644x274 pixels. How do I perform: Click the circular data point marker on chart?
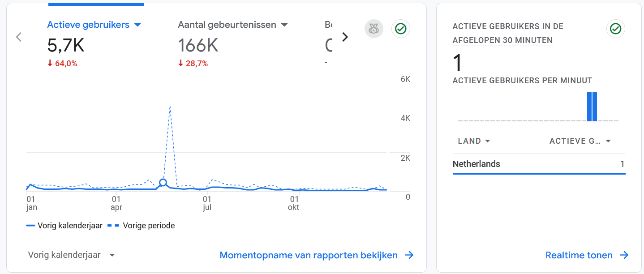tap(163, 183)
